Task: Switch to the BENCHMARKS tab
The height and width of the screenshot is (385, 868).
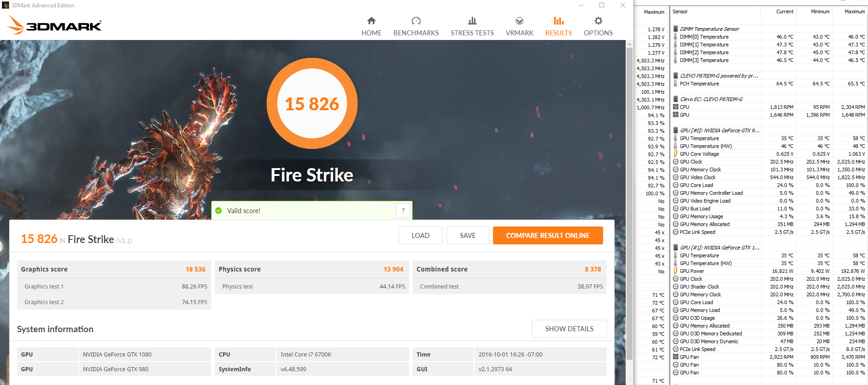Action: point(416,27)
